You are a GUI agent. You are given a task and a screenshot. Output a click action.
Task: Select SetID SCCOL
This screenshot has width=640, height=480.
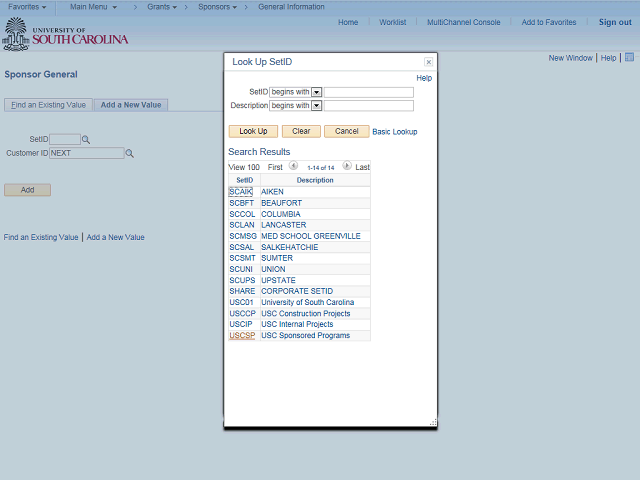coord(242,214)
